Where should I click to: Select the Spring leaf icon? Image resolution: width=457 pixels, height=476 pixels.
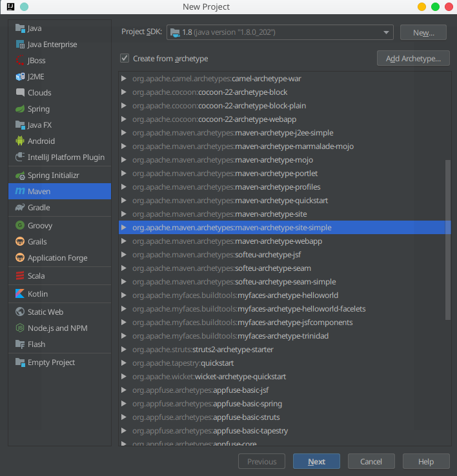point(20,109)
